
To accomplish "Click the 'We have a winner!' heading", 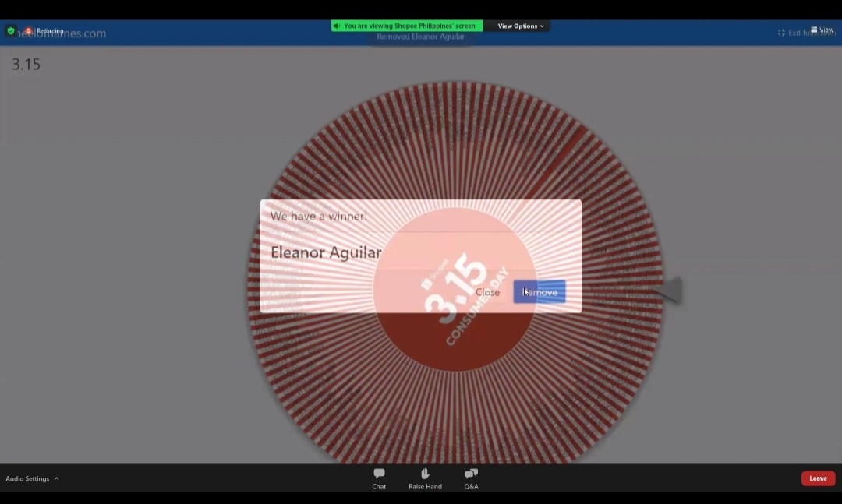I will [x=319, y=216].
